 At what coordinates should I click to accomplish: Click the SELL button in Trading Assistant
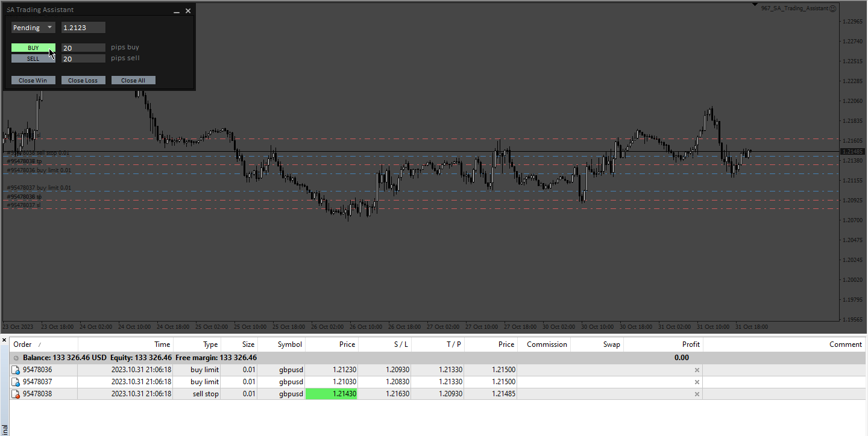point(33,59)
